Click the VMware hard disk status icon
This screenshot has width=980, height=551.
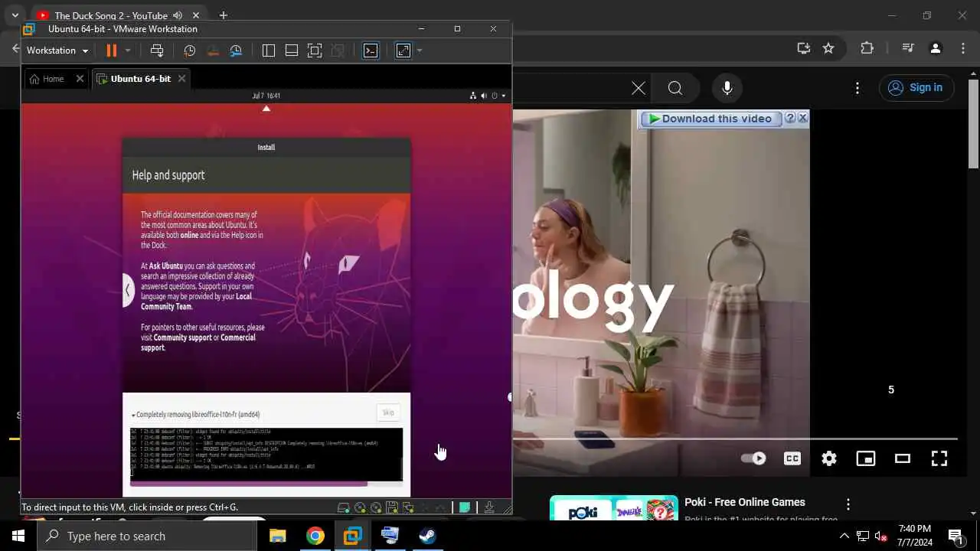pyautogui.click(x=344, y=507)
